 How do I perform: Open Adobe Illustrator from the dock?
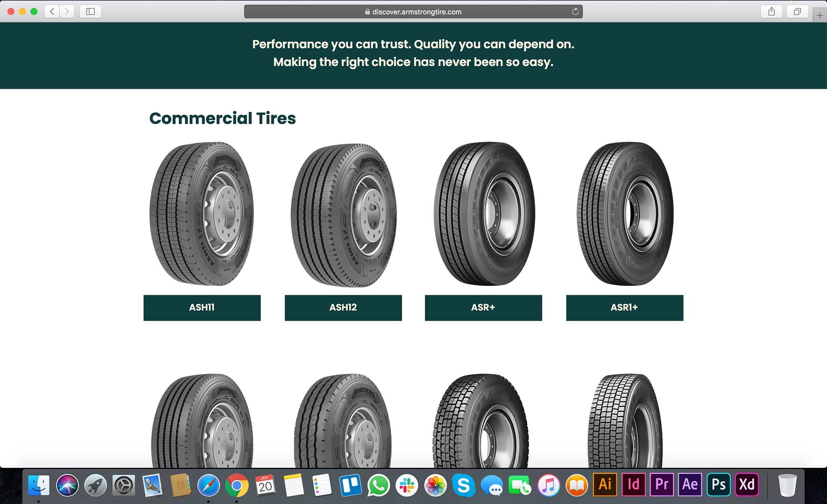[x=605, y=485]
